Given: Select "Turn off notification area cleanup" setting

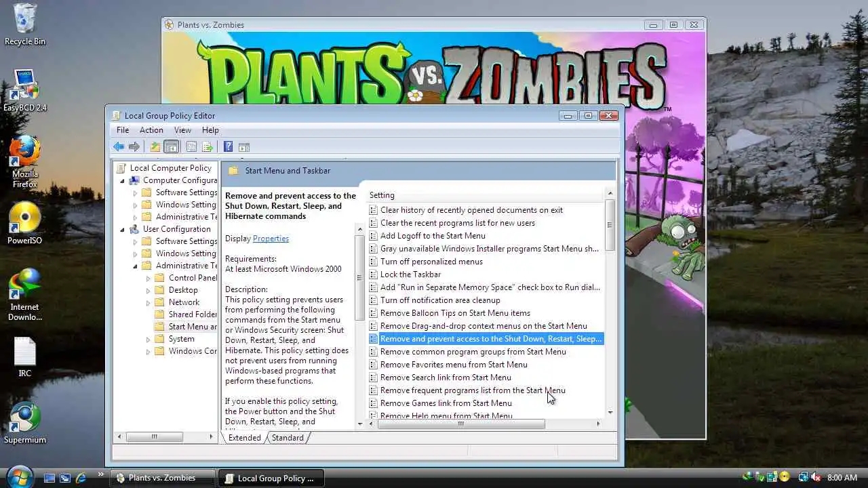Looking at the screenshot, I should tap(440, 300).
